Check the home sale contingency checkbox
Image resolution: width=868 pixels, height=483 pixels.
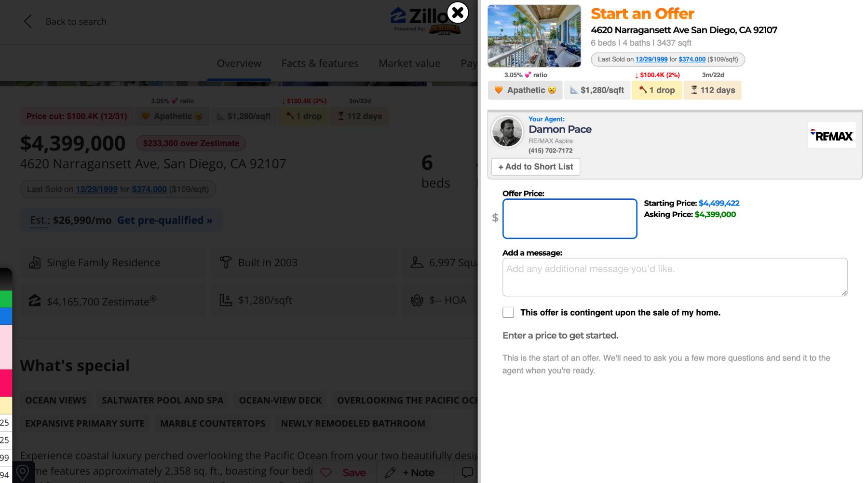click(x=508, y=312)
